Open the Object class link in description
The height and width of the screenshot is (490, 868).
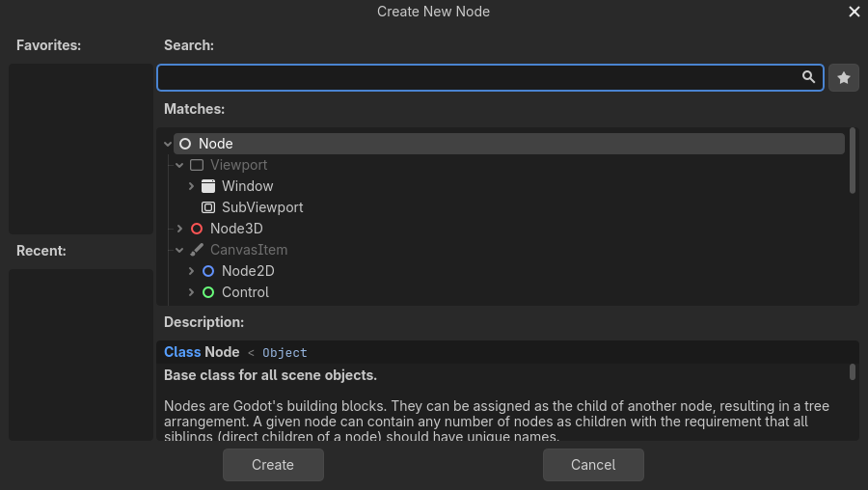click(x=285, y=353)
